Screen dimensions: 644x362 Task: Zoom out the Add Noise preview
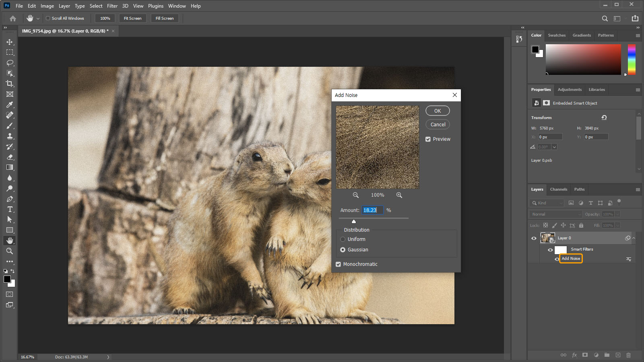pyautogui.click(x=355, y=195)
